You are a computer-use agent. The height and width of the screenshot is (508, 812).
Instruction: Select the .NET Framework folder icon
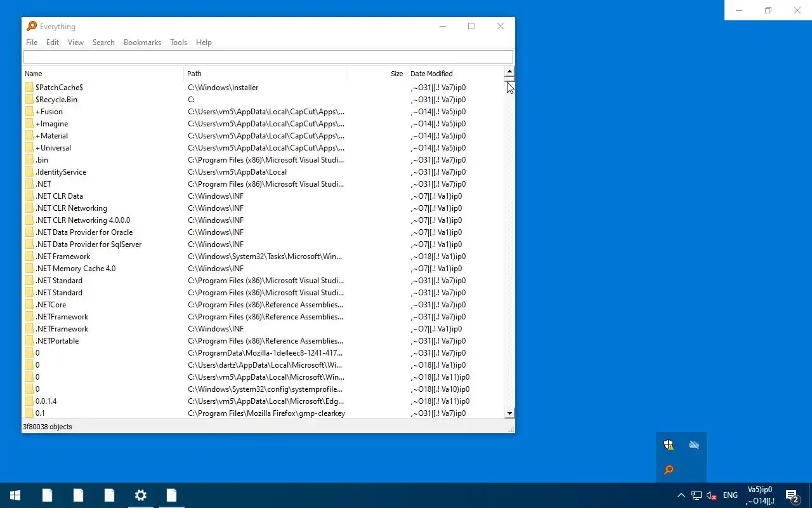pos(29,257)
